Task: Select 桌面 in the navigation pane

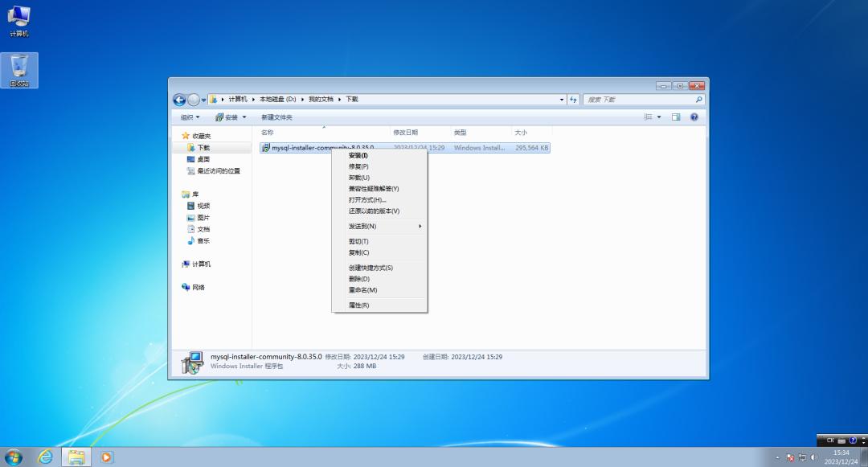Action: (x=199, y=159)
